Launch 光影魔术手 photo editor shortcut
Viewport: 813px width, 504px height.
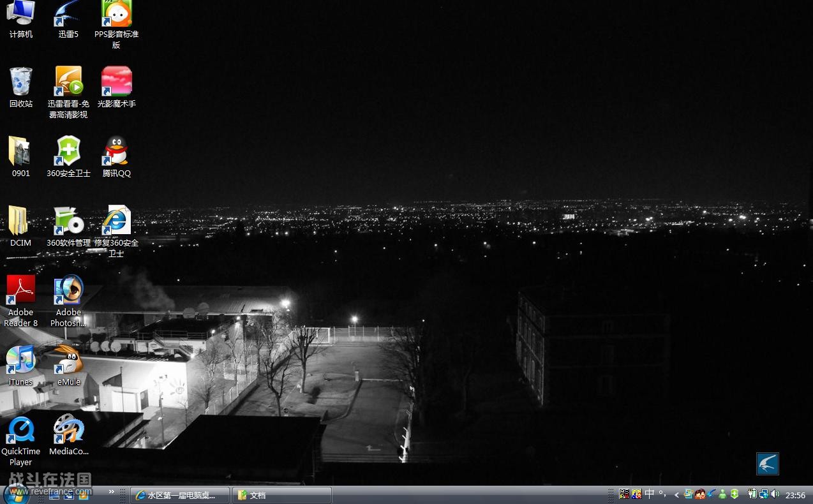click(116, 87)
